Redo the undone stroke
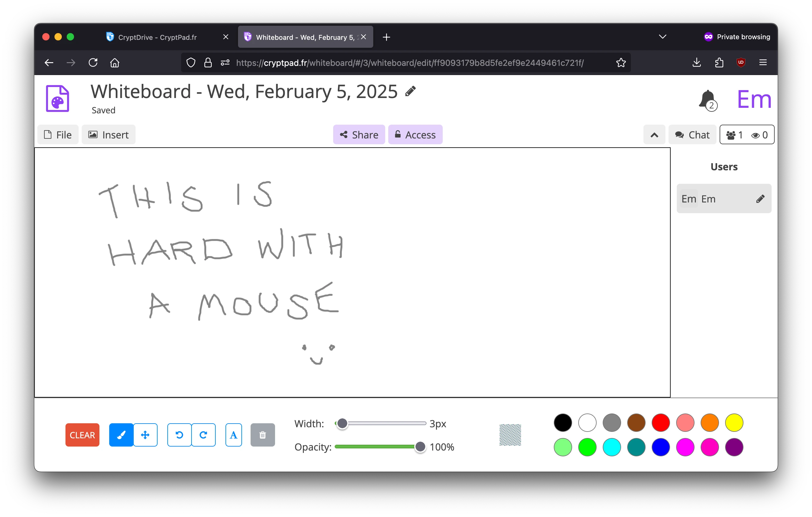The image size is (812, 517). click(204, 435)
